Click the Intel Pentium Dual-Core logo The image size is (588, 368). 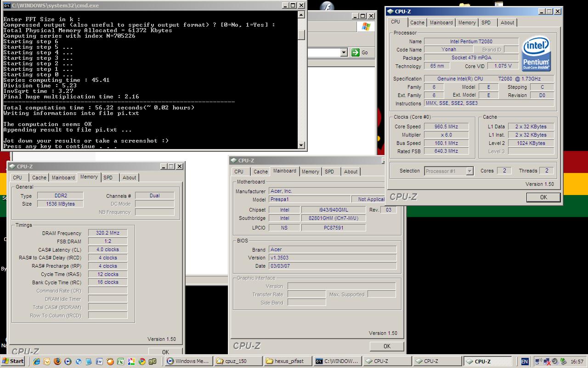click(536, 55)
